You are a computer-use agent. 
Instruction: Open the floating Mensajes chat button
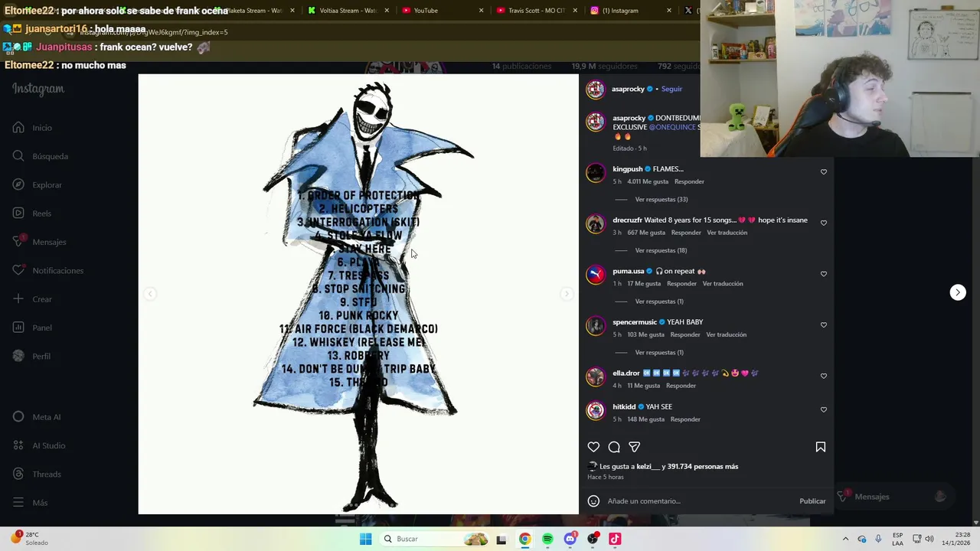coord(893,497)
